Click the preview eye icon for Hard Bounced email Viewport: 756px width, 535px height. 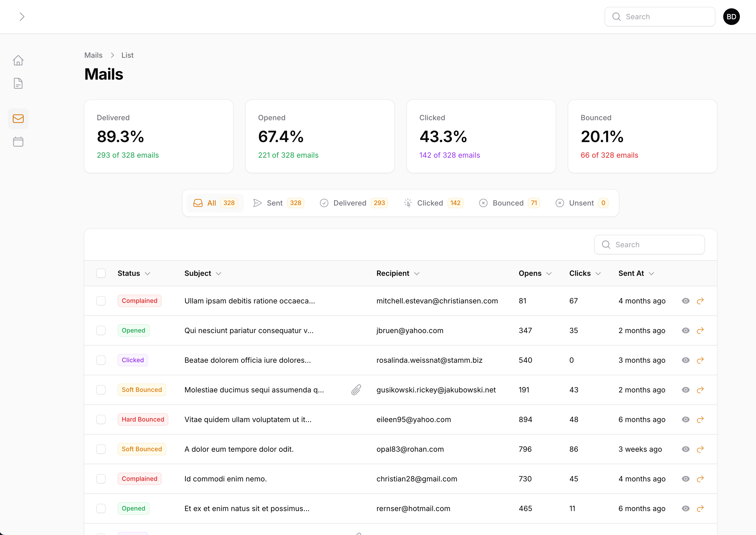click(685, 419)
